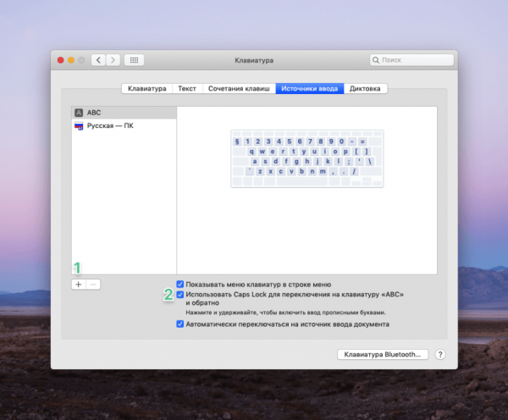Toggle Использовать Caps Lock для переключения checkbox
Image resolution: width=508 pixels, height=420 pixels.
coord(180,295)
